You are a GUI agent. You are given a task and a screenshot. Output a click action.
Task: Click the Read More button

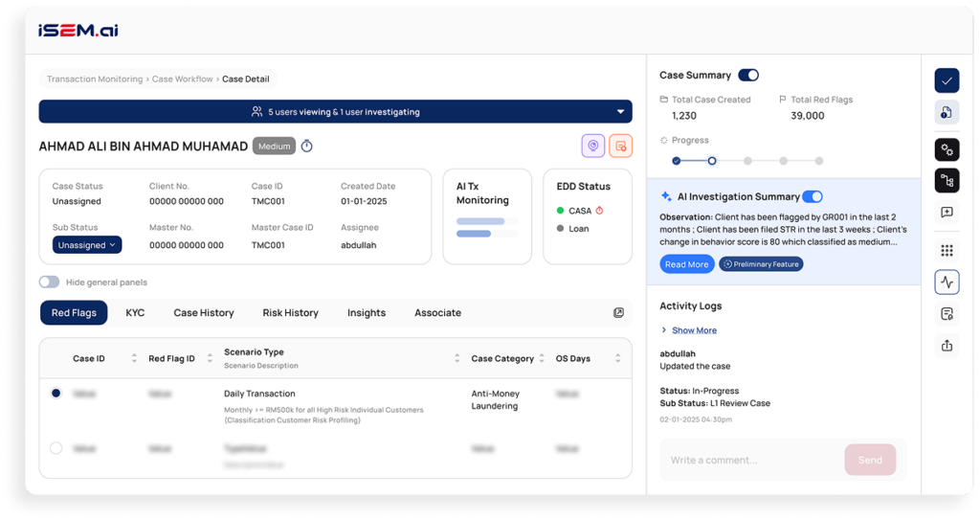[686, 264]
